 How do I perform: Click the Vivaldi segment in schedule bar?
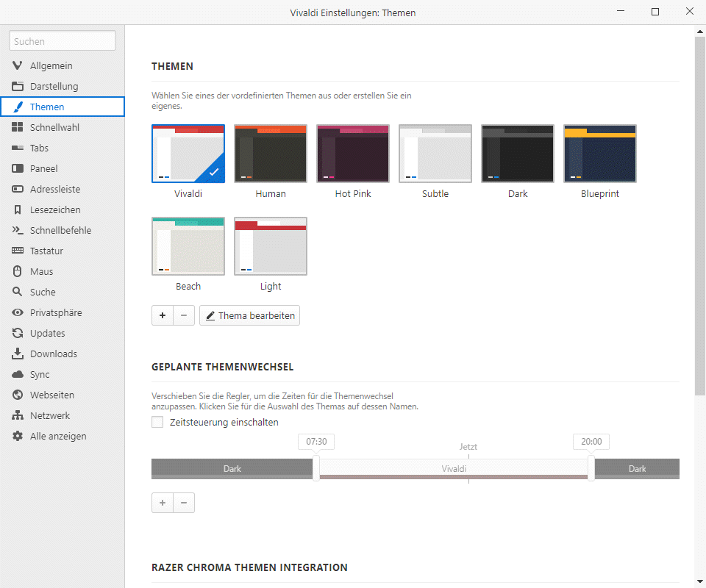[454, 468]
